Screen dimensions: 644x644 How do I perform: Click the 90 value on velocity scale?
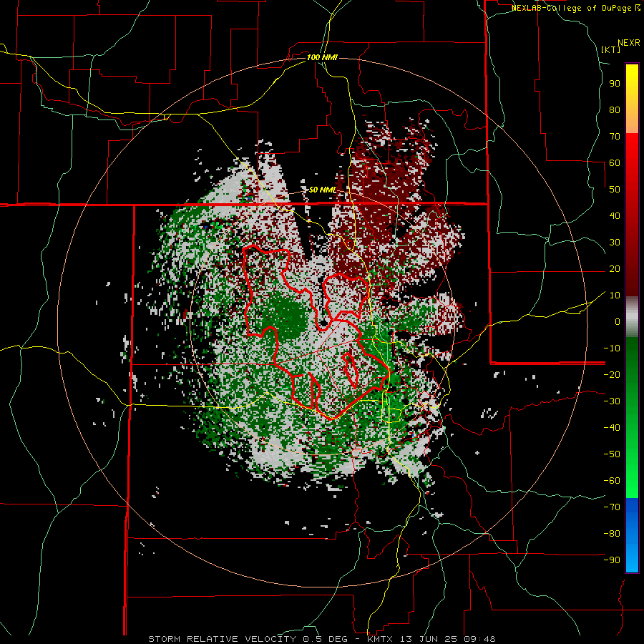615,84
